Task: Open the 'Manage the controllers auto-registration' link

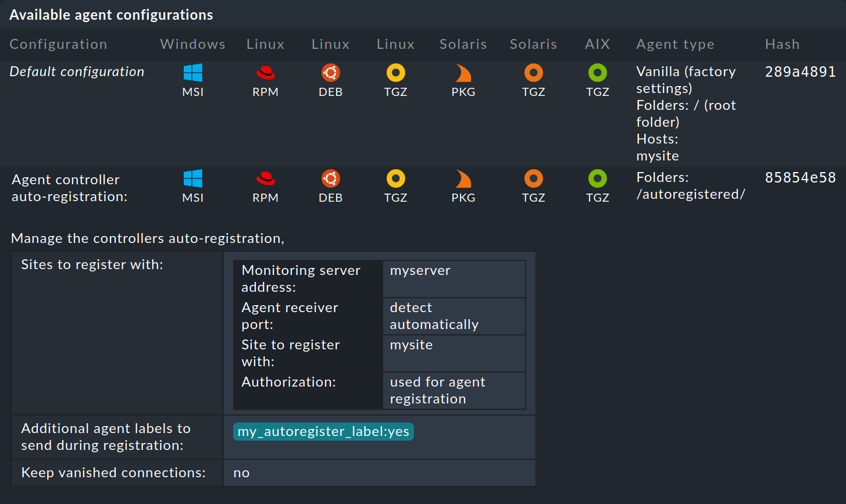Action: pos(146,238)
